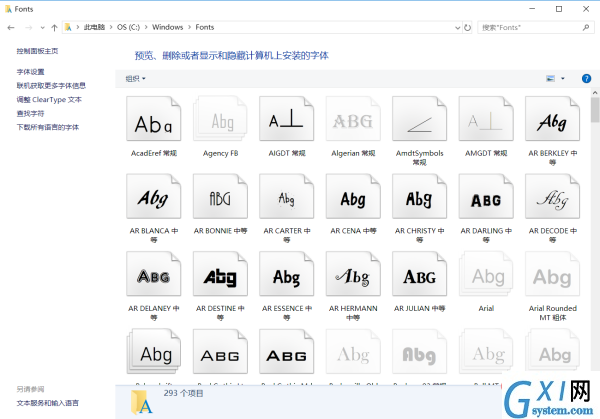Select the Agency FB font icon

tap(220, 119)
